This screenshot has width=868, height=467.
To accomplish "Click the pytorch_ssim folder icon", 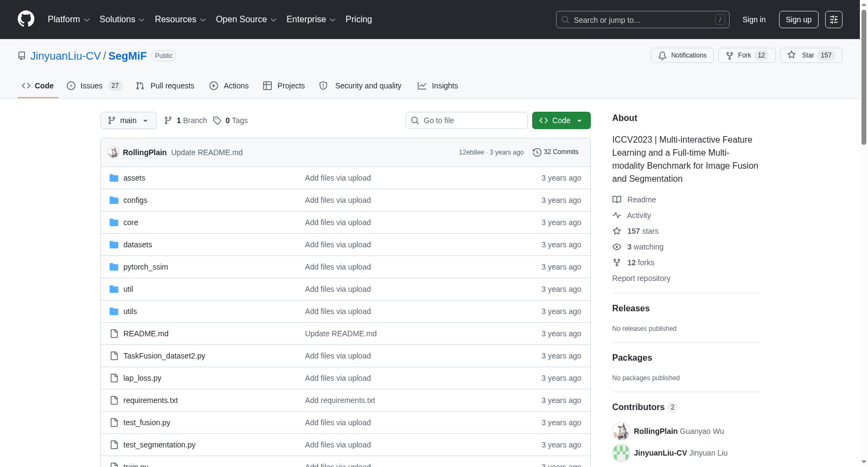I will [114, 267].
